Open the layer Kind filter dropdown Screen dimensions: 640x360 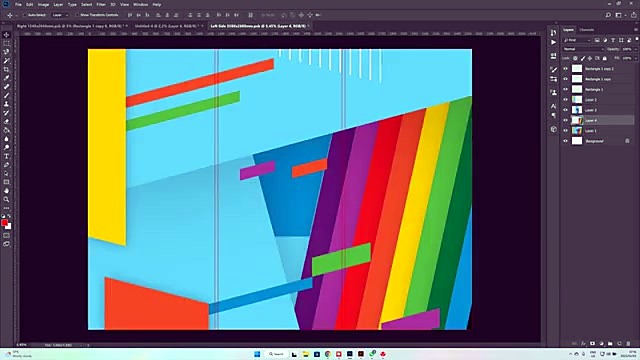coord(577,40)
